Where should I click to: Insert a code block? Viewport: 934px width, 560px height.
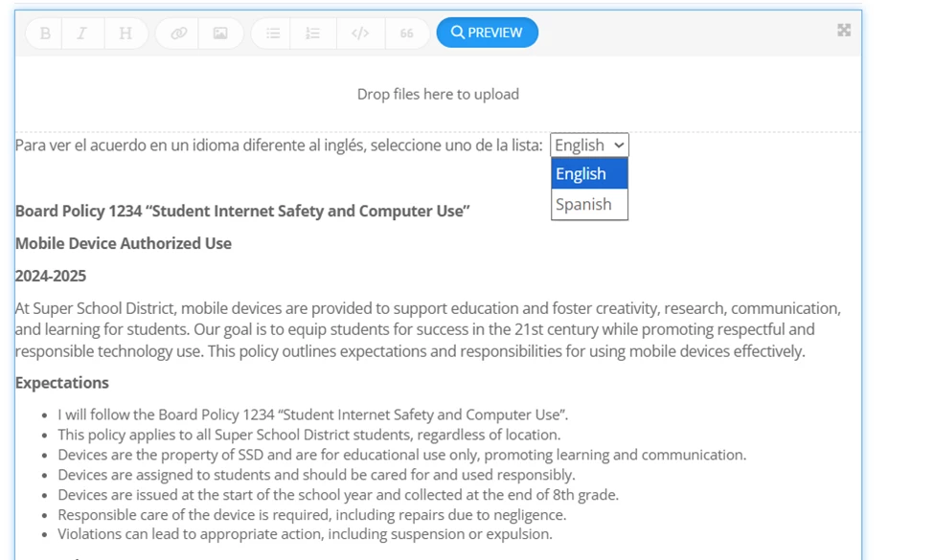point(361,33)
